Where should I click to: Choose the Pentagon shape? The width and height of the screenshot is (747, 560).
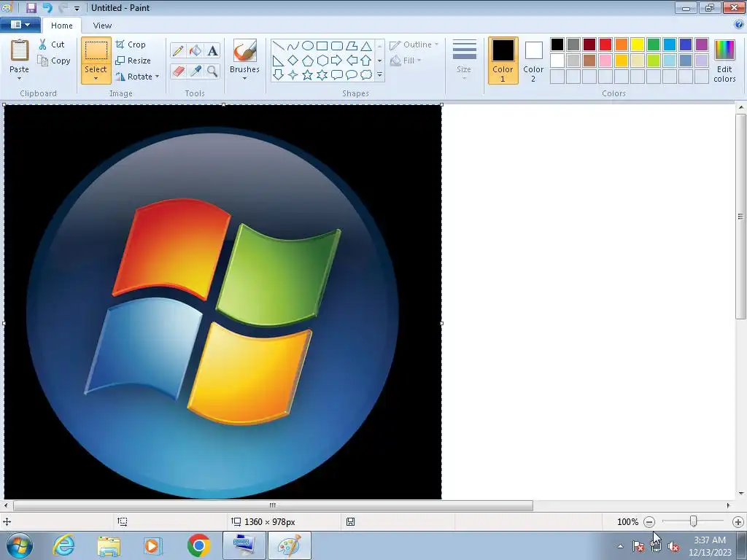[308, 61]
